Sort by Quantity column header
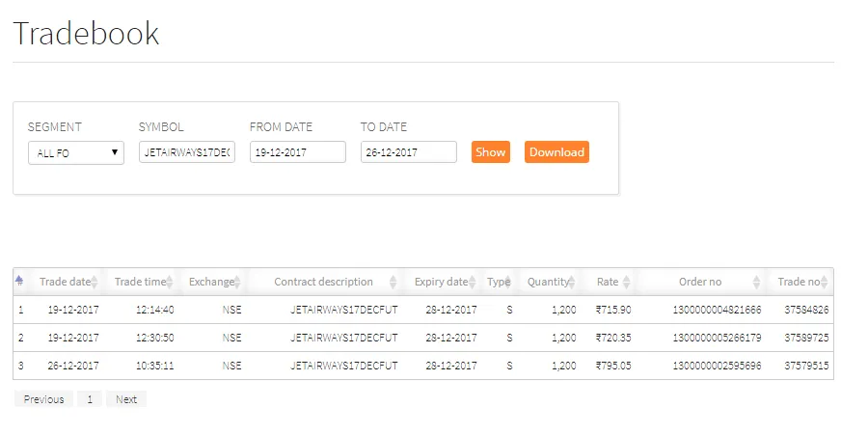 coord(548,282)
